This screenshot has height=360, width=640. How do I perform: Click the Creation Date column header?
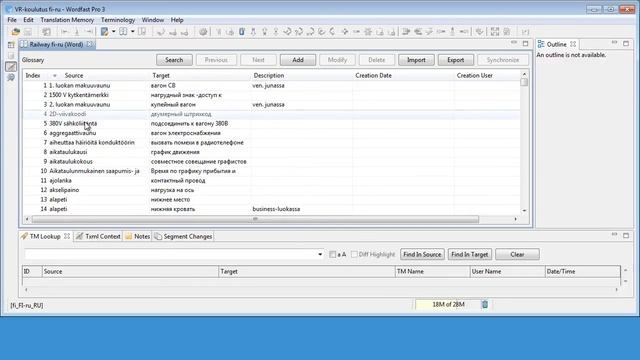click(373, 76)
